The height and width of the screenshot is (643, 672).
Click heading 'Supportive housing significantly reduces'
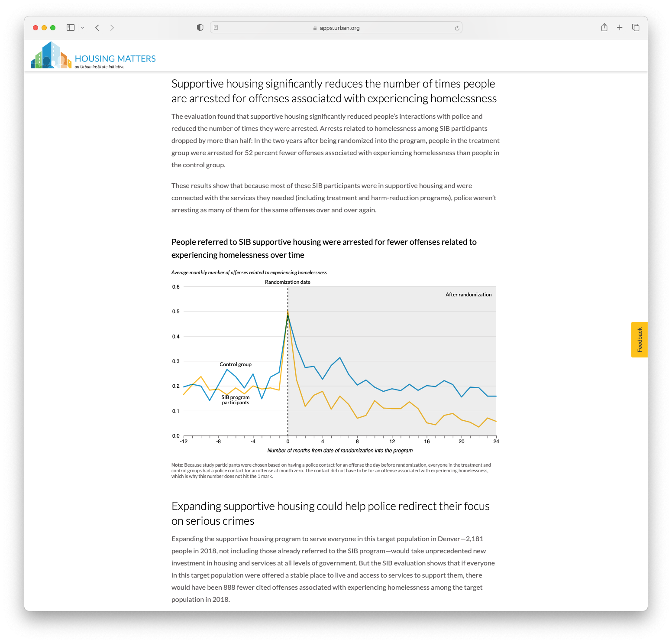[x=334, y=91]
